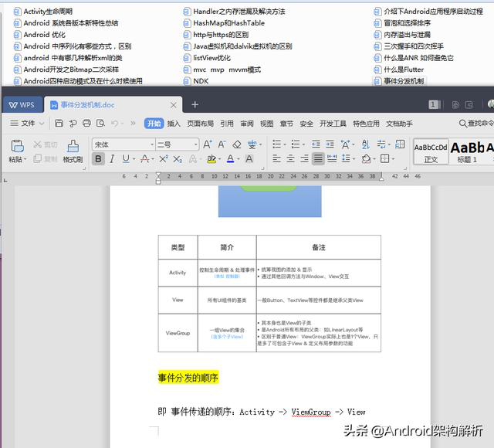Viewport: 494px width, 448px height.
Task: Expand the Paste options arrow 粘贴
Action: tap(25, 159)
